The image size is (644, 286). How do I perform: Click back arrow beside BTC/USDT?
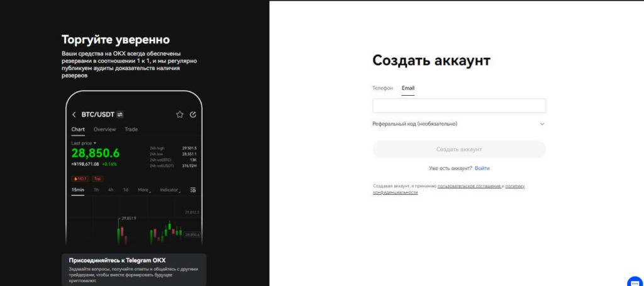74,115
